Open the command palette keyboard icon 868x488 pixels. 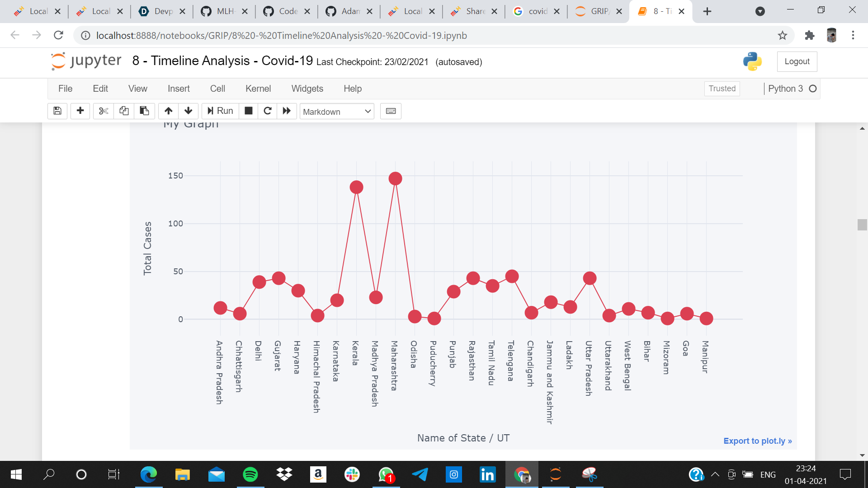pyautogui.click(x=391, y=111)
